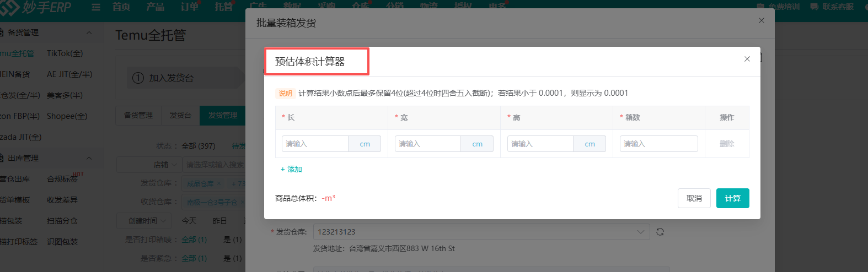Open the 发货仓库 123213123 dropdown
Viewport: 868px width, 272px height.
click(x=481, y=232)
